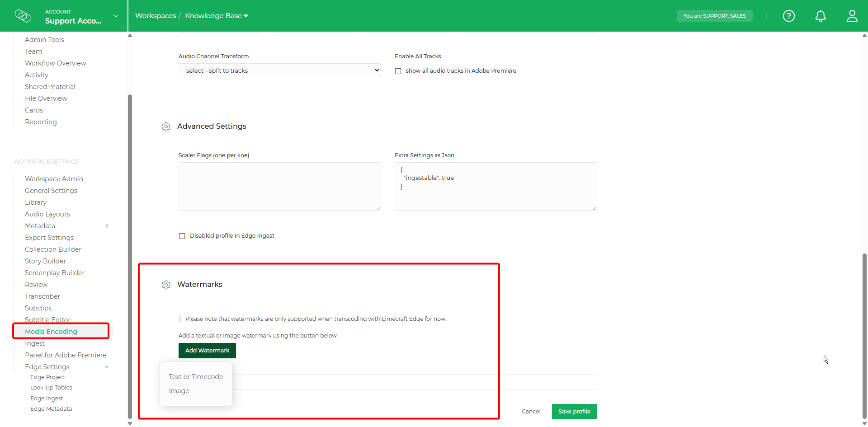Select Text or Timecode watermark option

tap(195, 376)
